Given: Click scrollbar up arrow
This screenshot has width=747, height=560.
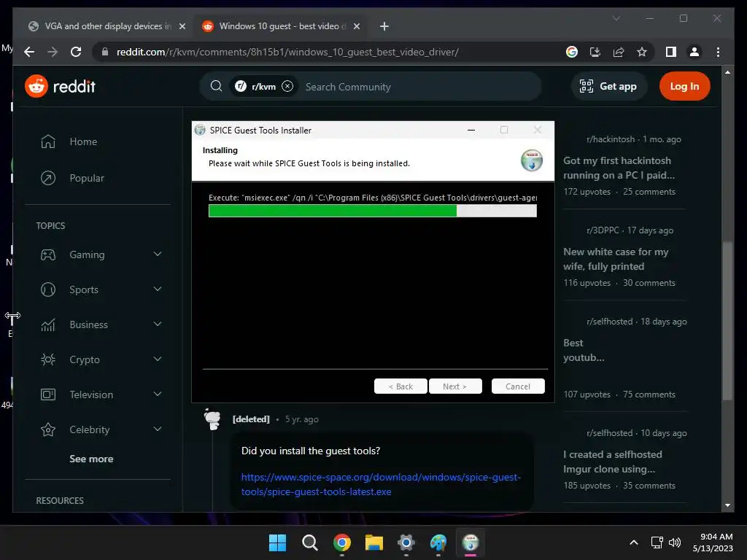Looking at the screenshot, I should (727, 72).
